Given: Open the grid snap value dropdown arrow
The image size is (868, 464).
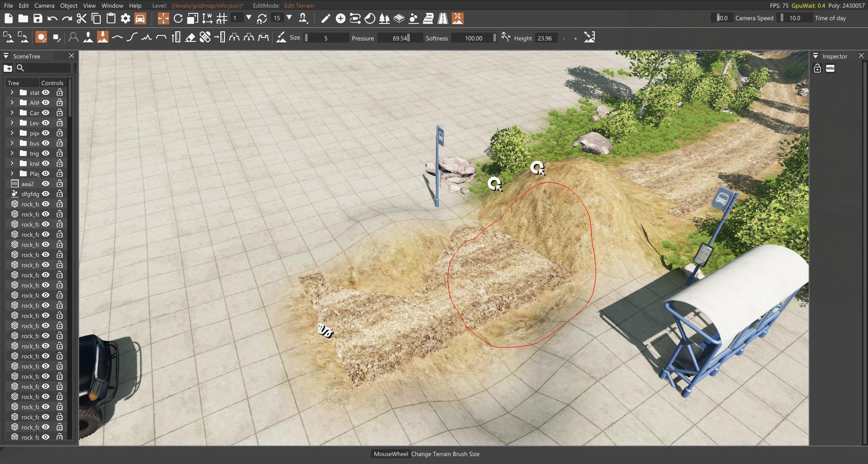Looking at the screenshot, I should (249, 18).
